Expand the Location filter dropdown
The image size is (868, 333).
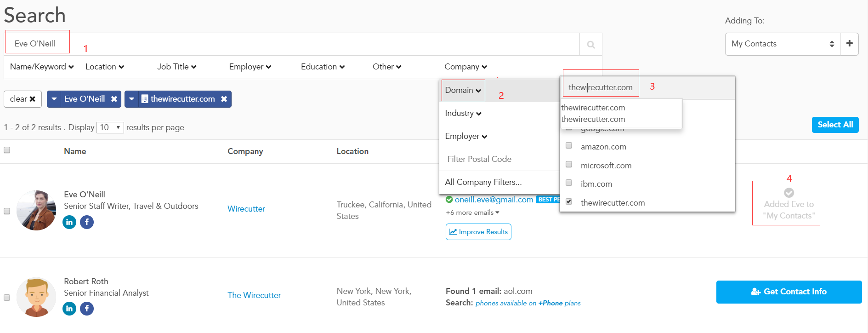point(105,67)
